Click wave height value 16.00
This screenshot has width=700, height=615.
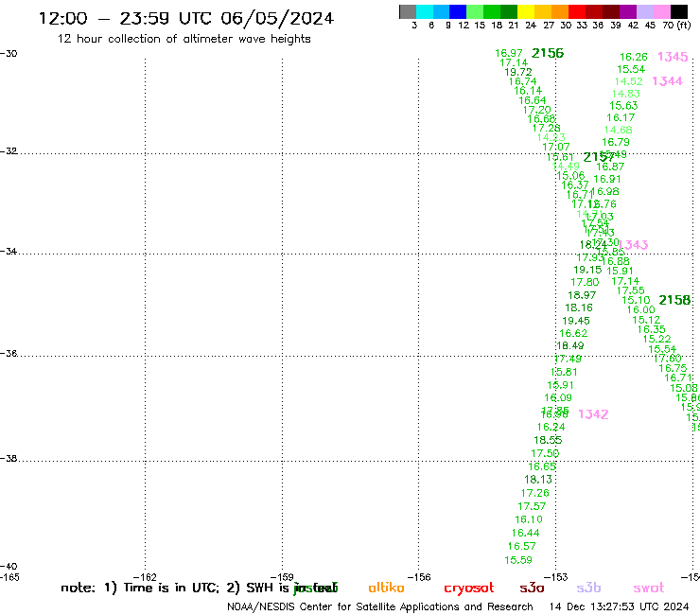641,310
